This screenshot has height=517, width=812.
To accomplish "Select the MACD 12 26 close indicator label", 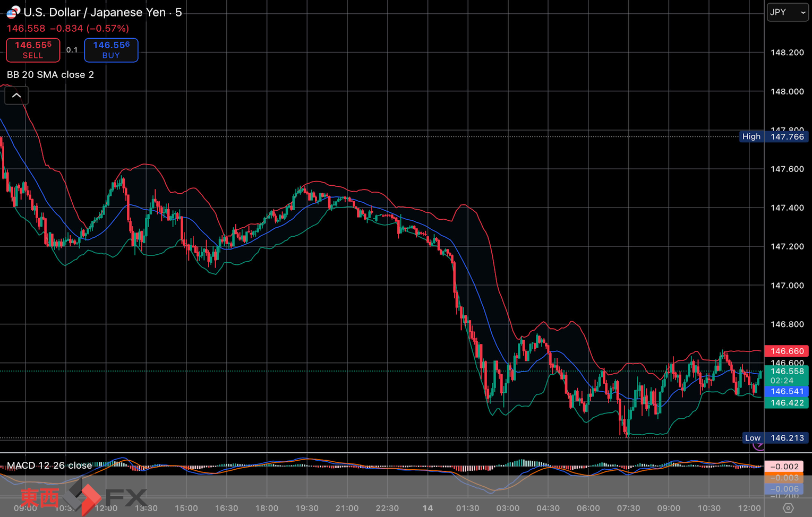I will [49, 466].
